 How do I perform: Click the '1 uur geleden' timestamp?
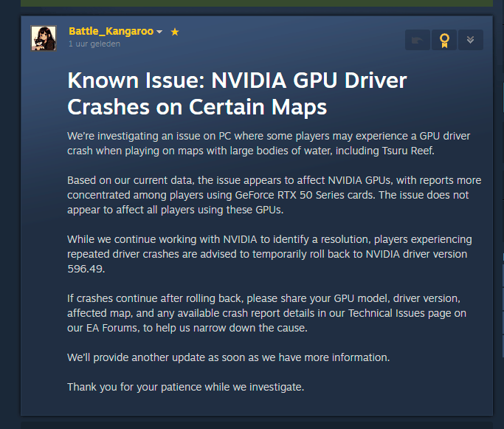pyautogui.click(x=94, y=44)
